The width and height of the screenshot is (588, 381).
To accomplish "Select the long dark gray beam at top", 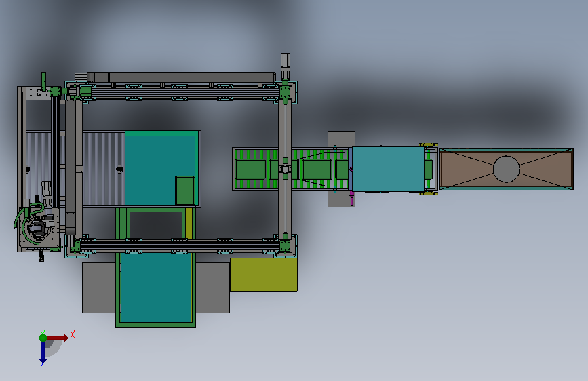I will (181, 77).
